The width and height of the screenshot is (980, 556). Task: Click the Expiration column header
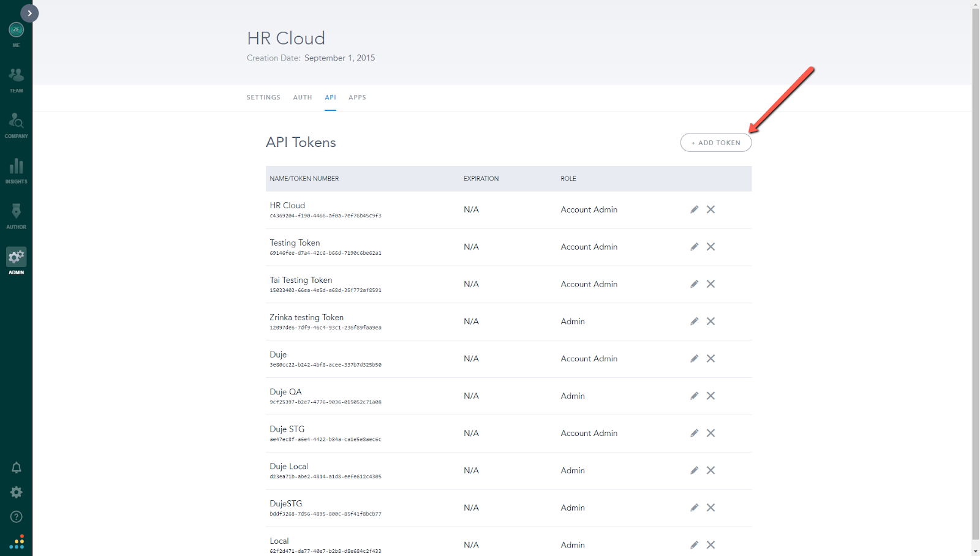pos(481,179)
